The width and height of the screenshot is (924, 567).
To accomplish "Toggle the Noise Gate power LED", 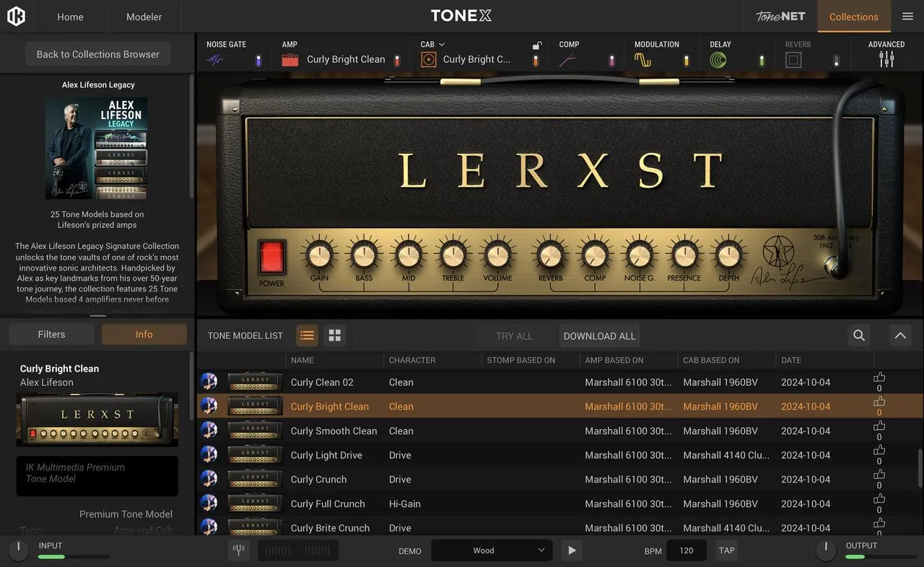I will (258, 61).
